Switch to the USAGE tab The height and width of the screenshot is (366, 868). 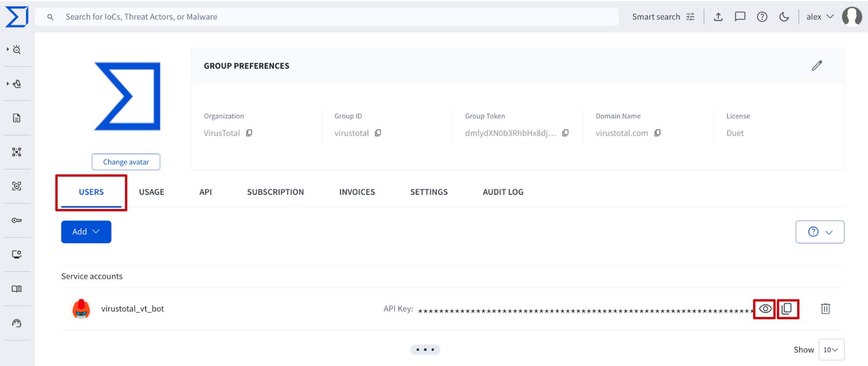(152, 192)
